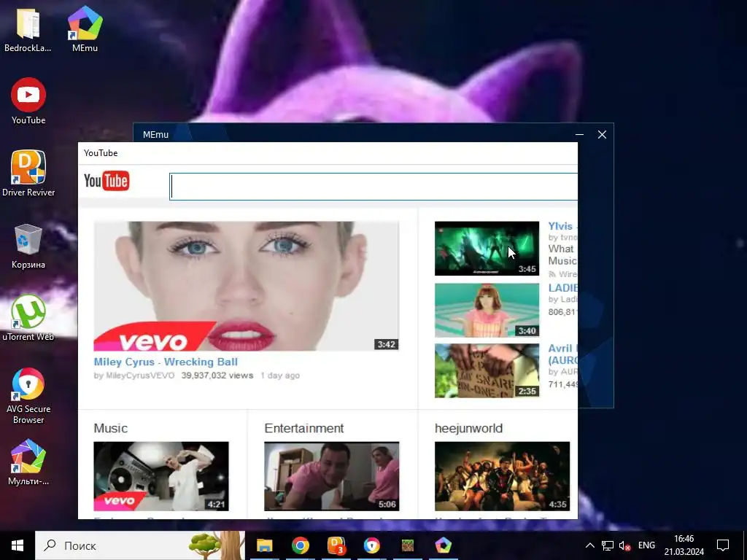
Task: Open the Minecraft block icon in taskbar
Action: pos(407,545)
